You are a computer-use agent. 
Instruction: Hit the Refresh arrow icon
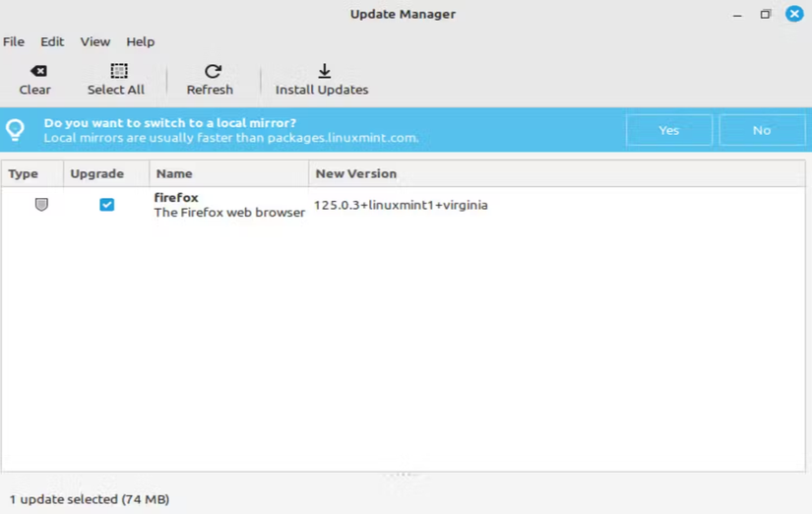tap(212, 71)
